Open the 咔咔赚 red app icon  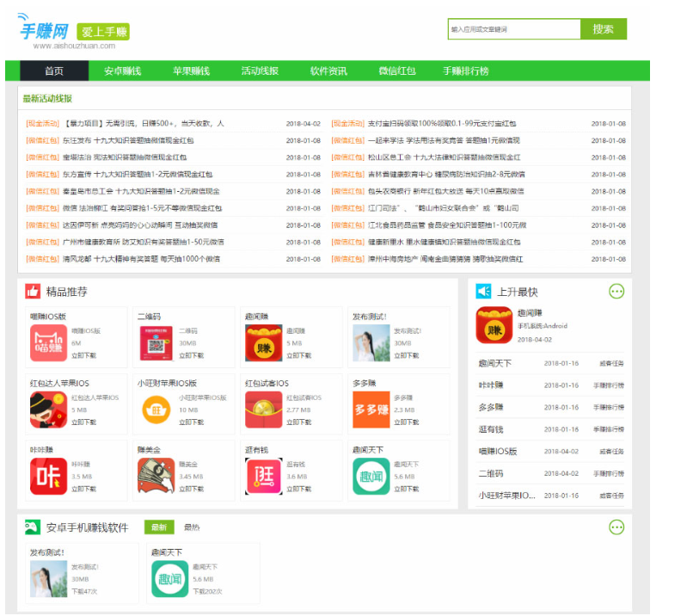48,476
